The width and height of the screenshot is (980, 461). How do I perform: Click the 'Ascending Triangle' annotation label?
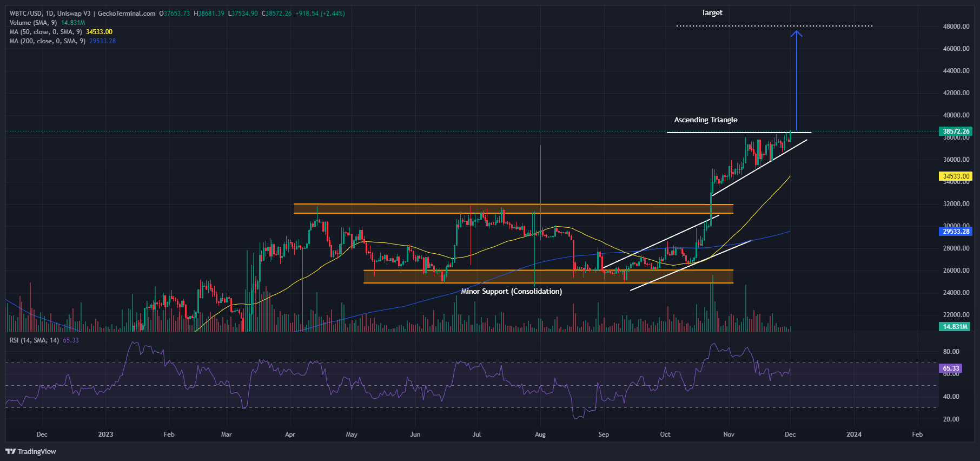pyautogui.click(x=706, y=120)
